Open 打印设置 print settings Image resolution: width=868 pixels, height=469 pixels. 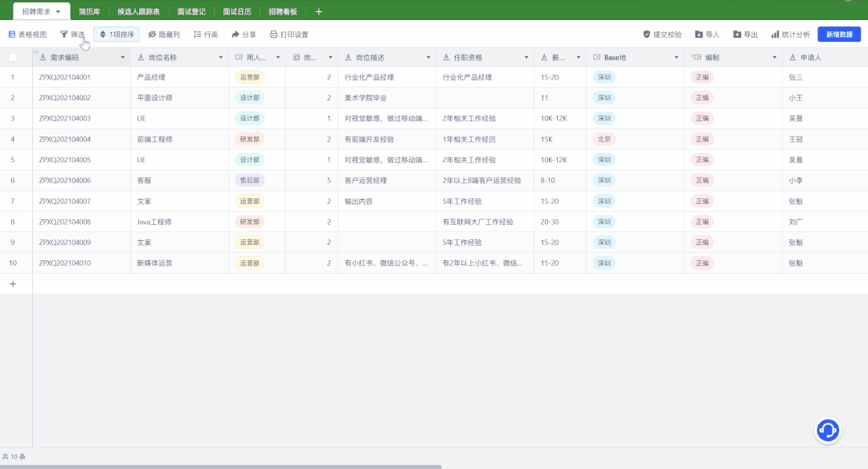point(289,35)
